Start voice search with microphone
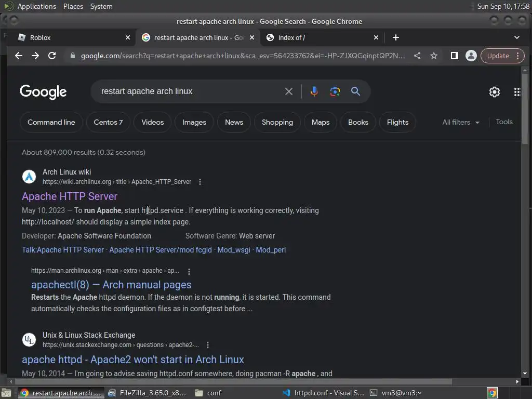This screenshot has width=532, height=399. [314, 91]
